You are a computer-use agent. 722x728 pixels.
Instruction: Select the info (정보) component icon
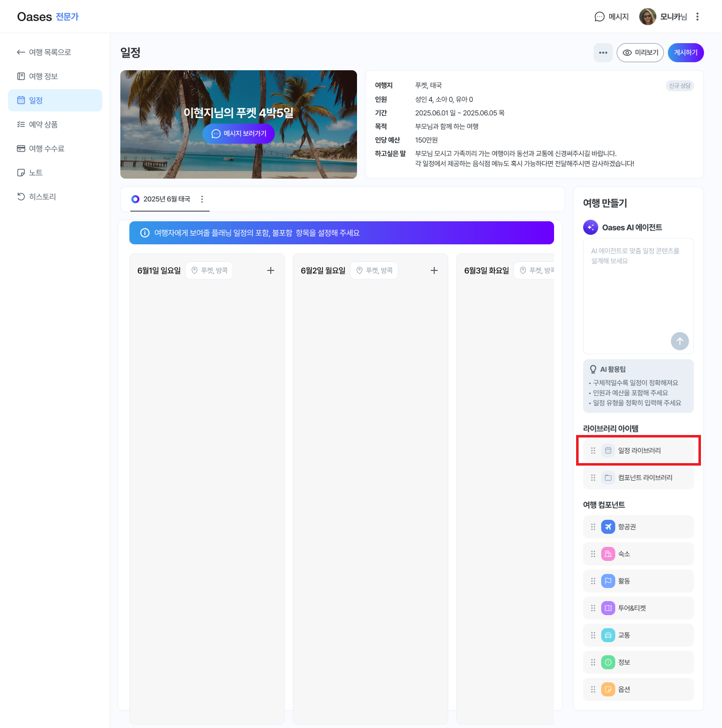click(x=608, y=662)
